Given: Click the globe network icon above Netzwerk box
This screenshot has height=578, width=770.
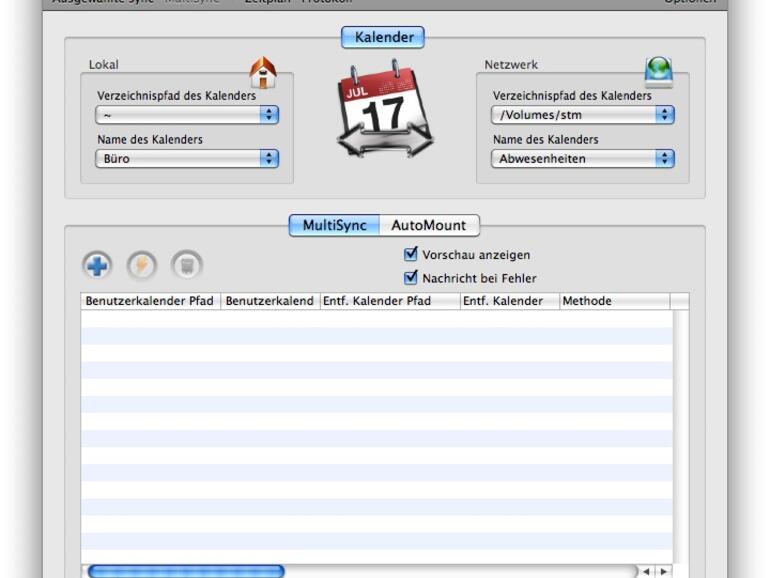Looking at the screenshot, I should pos(659,72).
